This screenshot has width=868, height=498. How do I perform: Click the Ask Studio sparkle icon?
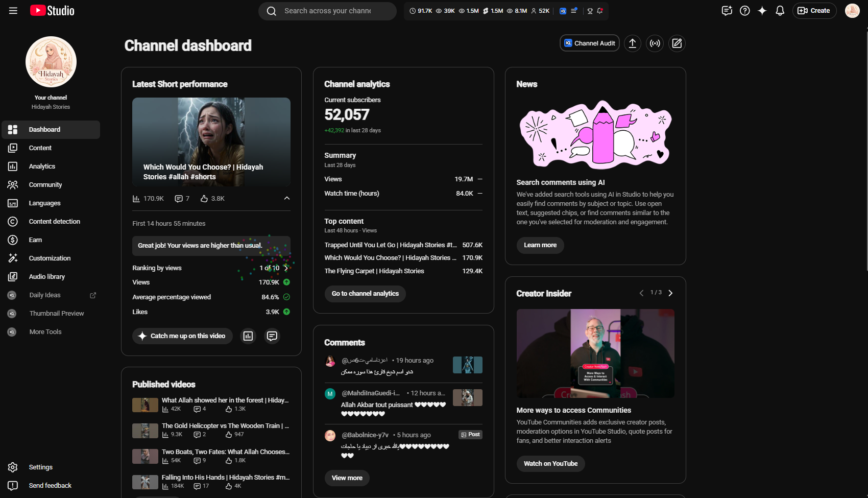point(762,11)
